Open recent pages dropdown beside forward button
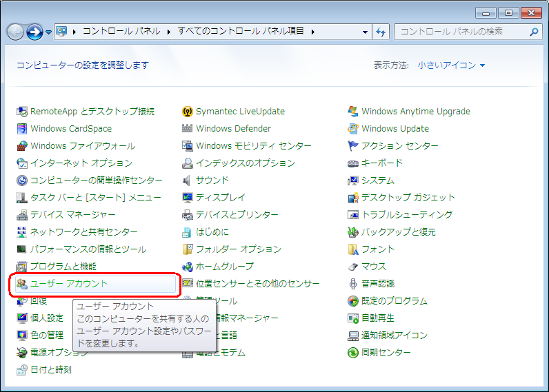This screenshot has height=392, width=549. 49,32
